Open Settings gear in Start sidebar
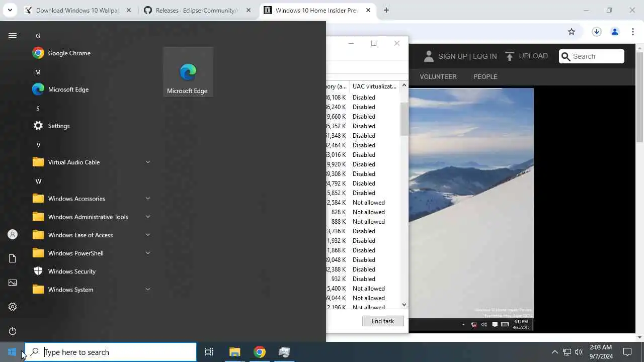The height and width of the screenshot is (362, 644). [13, 307]
